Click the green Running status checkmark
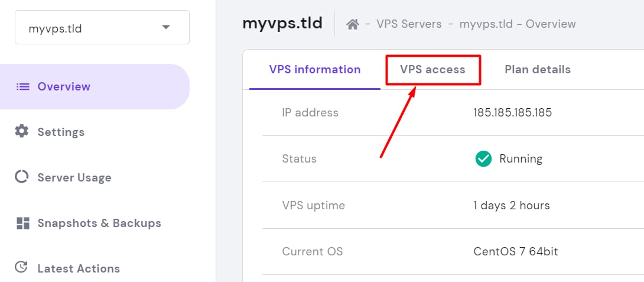 [x=483, y=158]
